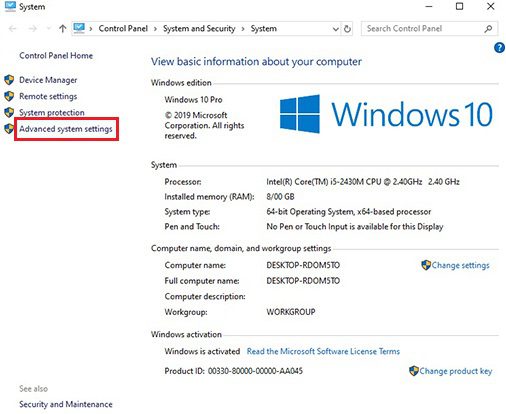Select System and Security breadcrumb
Viewport: 506px width, 414px height.
[x=199, y=29]
